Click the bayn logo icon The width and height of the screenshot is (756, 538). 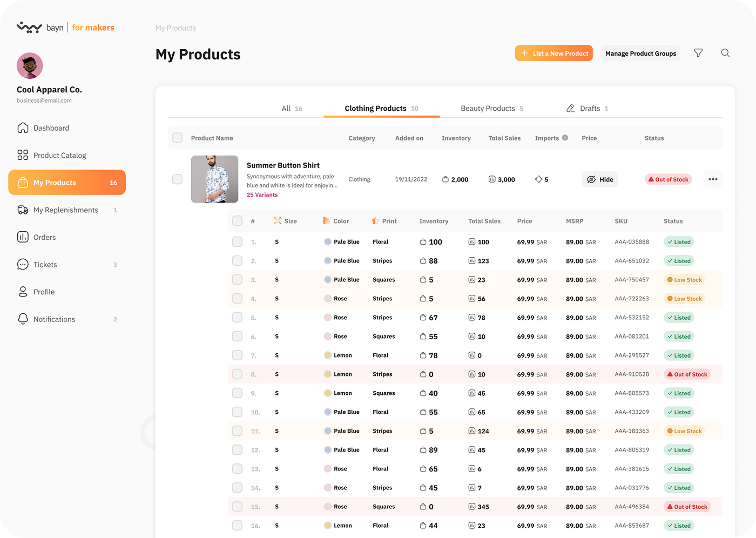[x=29, y=28]
